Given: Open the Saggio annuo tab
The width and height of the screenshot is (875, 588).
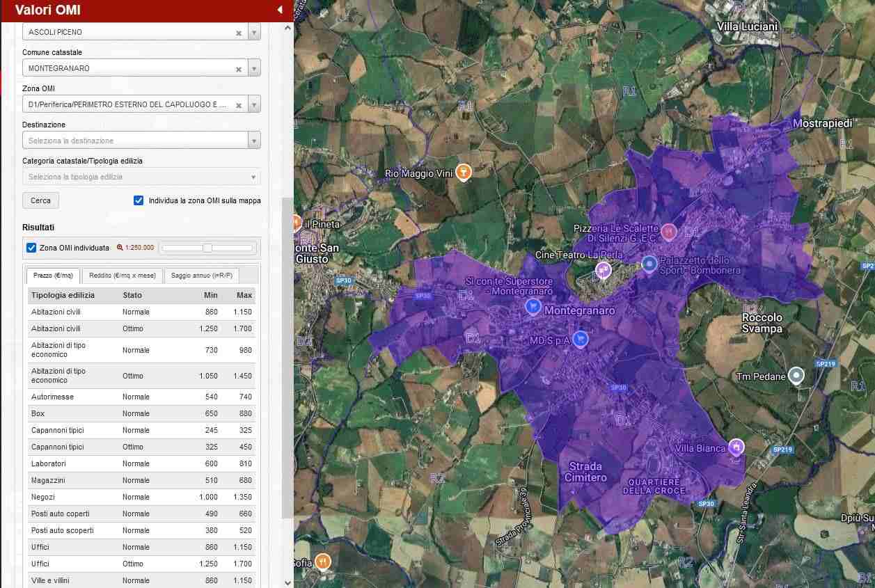Looking at the screenshot, I should pyautogui.click(x=201, y=276).
